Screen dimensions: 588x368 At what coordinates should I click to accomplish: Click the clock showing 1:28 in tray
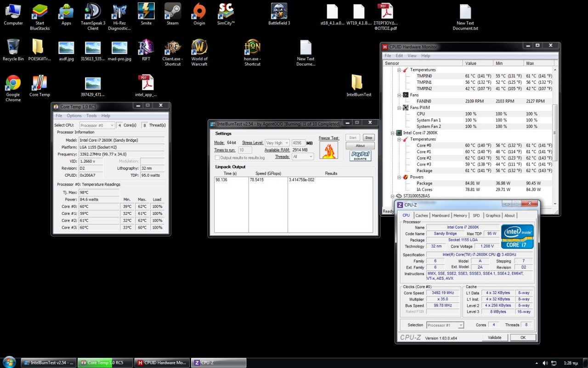(571, 363)
